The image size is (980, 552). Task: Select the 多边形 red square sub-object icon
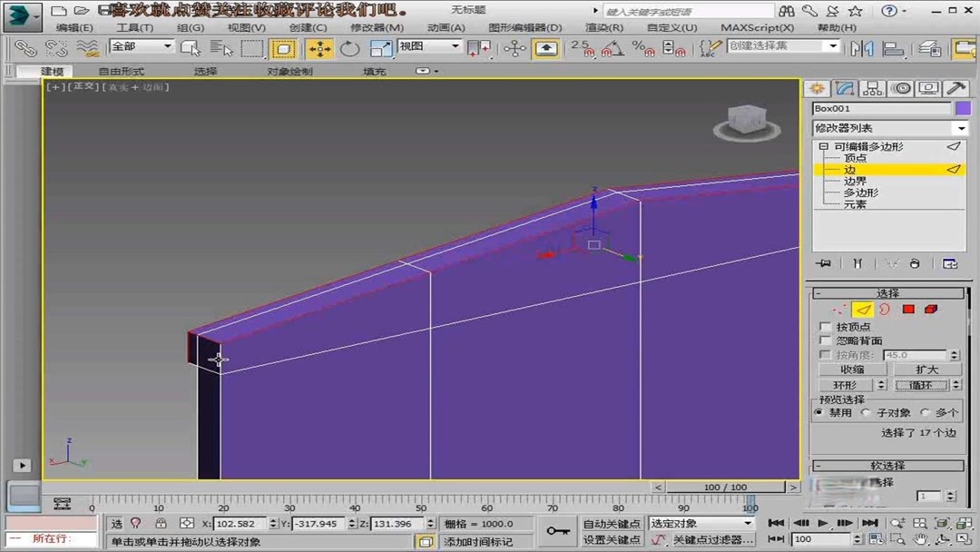[x=908, y=310]
